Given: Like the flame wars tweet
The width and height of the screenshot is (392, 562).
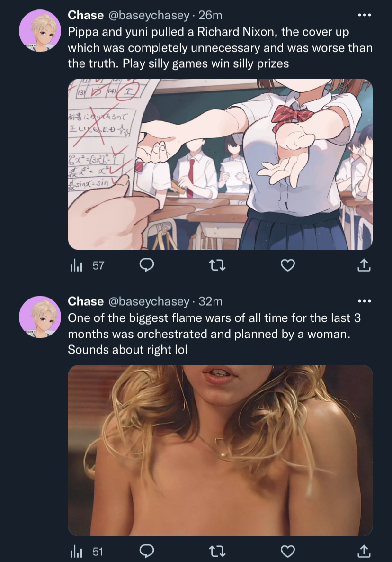Looking at the screenshot, I should (287, 551).
